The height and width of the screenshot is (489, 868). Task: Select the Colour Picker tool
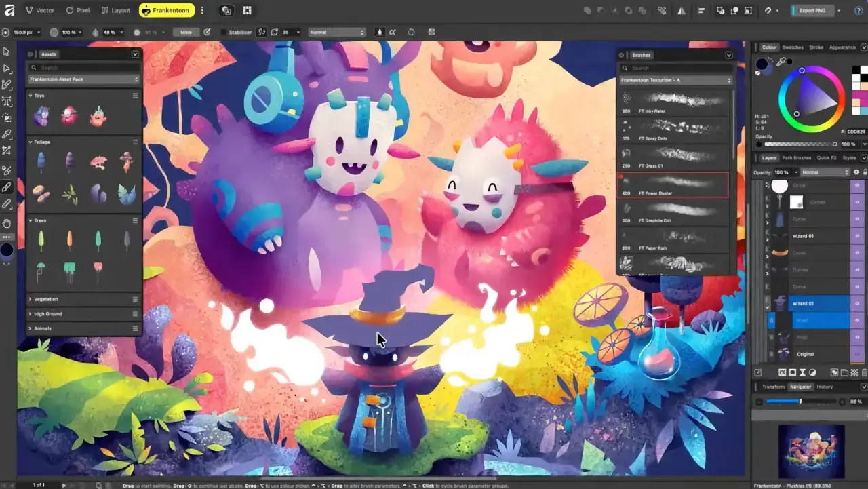tap(7, 135)
